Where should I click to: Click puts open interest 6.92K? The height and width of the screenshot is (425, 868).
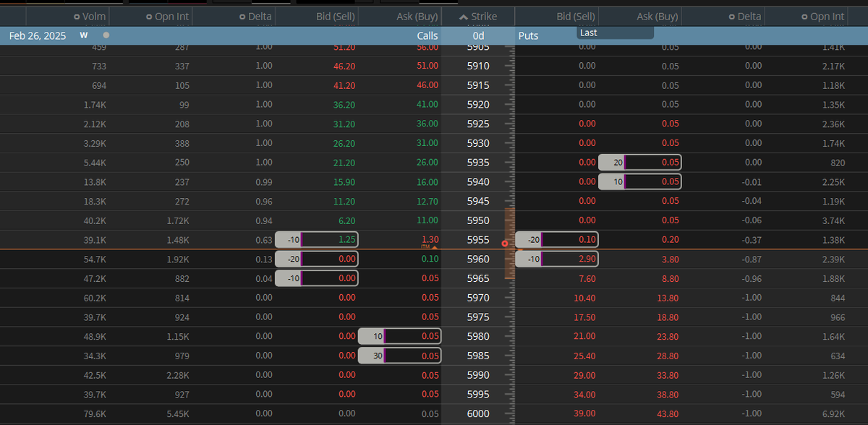(833, 413)
